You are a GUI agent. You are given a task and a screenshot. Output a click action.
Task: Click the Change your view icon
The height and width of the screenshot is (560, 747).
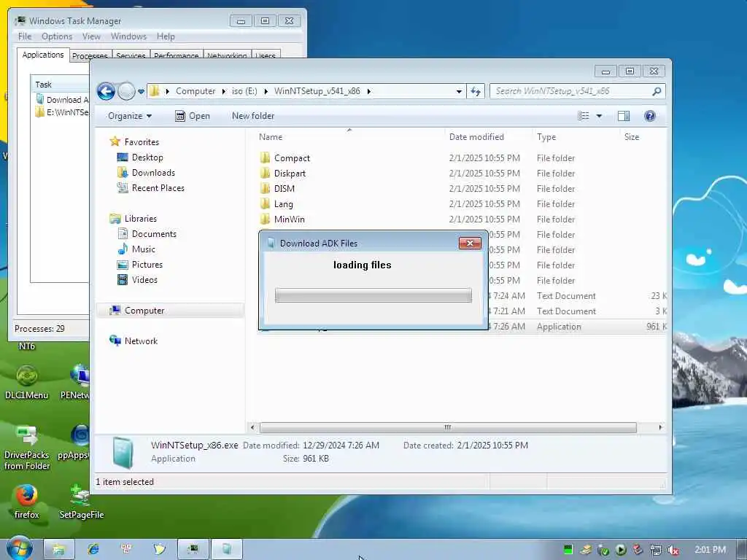click(583, 116)
